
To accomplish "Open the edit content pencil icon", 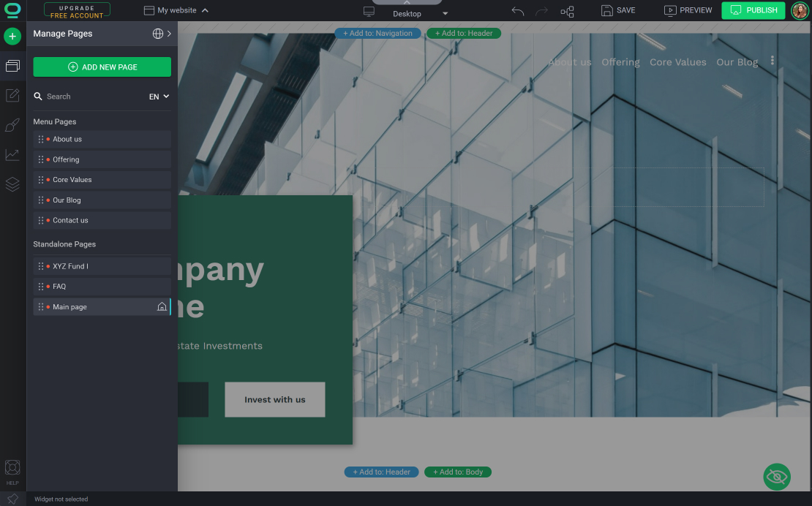I will tap(12, 95).
